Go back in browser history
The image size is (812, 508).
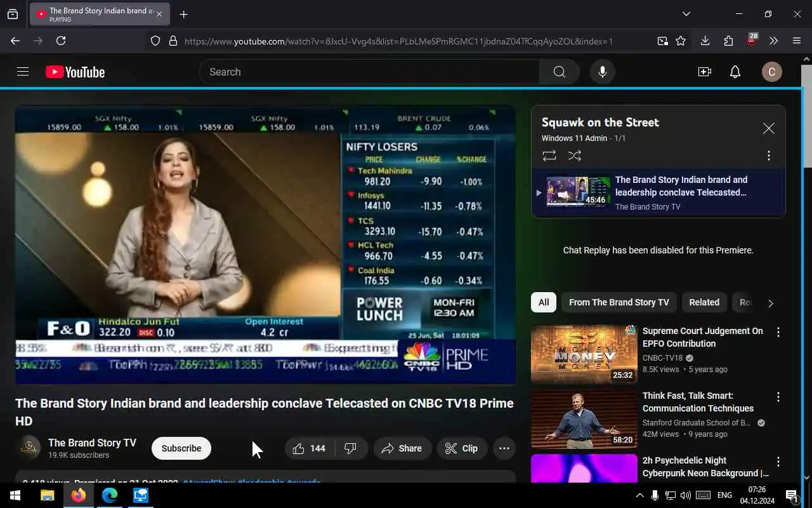point(15,41)
